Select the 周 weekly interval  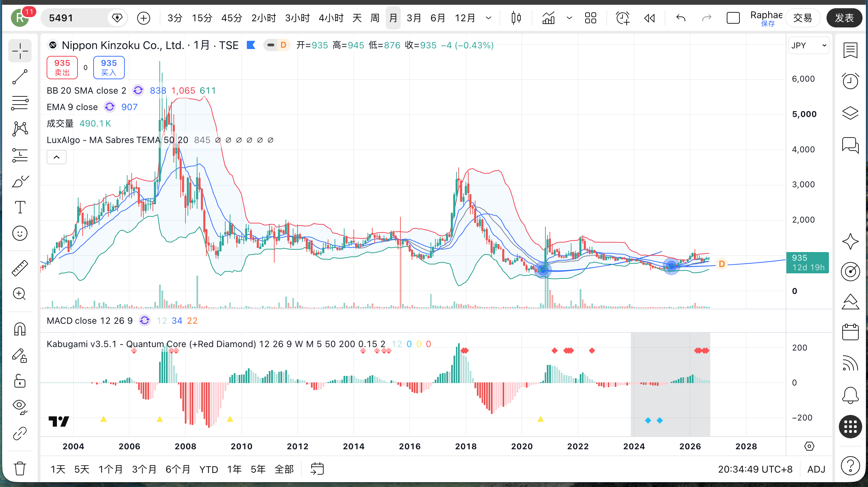375,18
